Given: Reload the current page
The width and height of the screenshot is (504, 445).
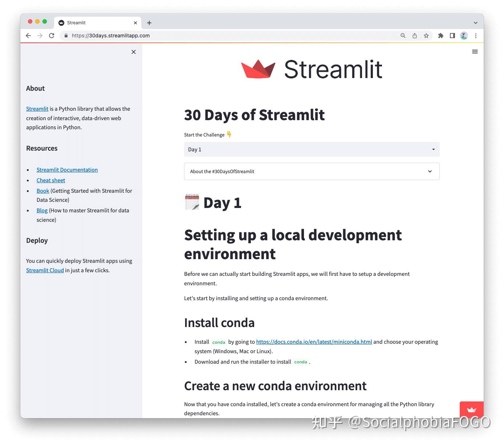Looking at the screenshot, I should (52, 36).
